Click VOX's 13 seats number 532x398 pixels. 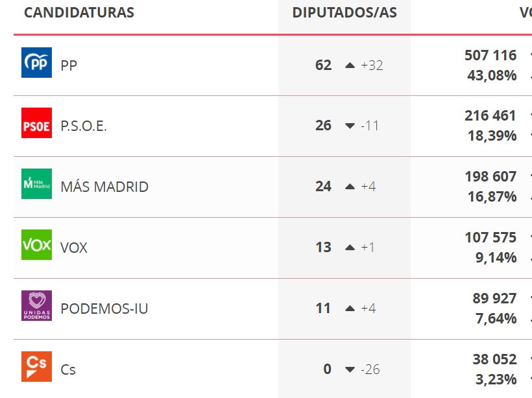click(x=323, y=247)
